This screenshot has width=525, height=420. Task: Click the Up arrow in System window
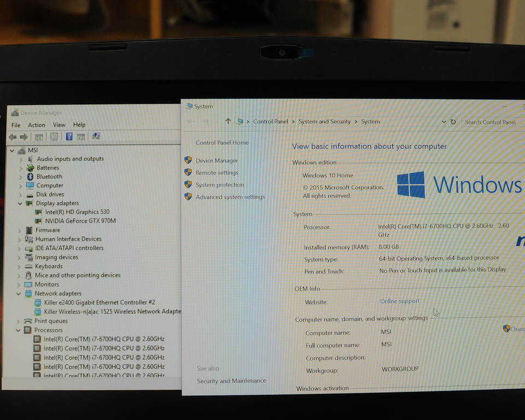[x=228, y=121]
